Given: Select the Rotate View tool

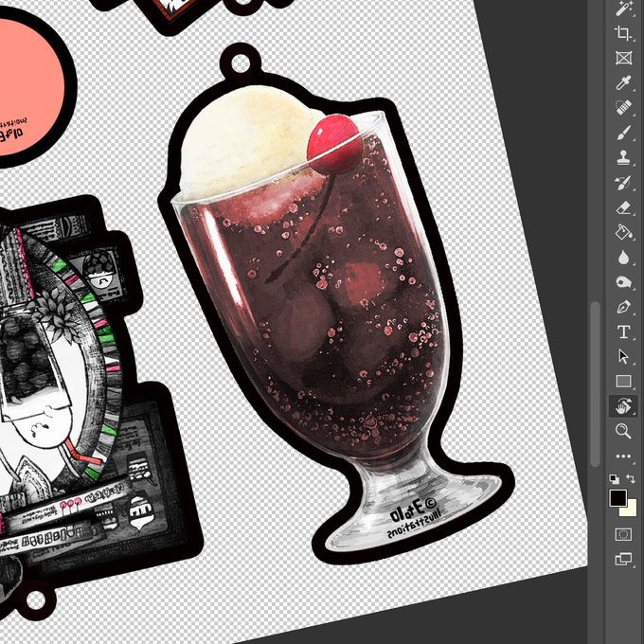Looking at the screenshot, I should click(x=623, y=406).
